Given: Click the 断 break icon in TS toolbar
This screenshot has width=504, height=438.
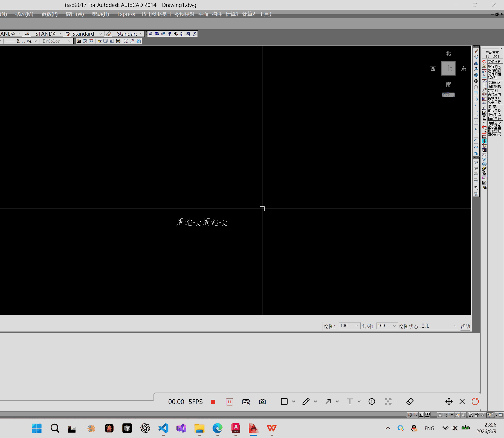Looking at the screenshot, I should [x=188, y=34].
